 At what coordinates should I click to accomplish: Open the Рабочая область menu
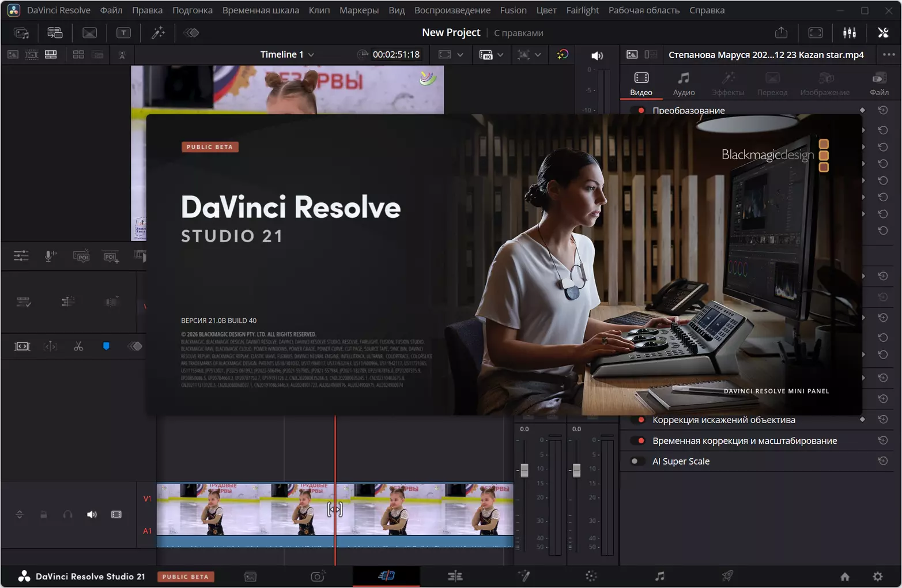point(644,10)
